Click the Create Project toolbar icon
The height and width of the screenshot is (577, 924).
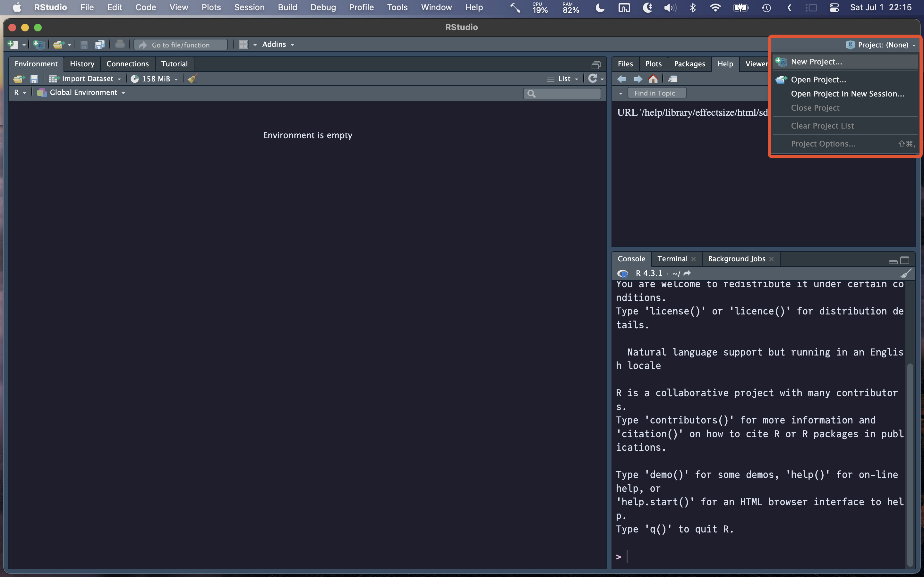tap(38, 45)
